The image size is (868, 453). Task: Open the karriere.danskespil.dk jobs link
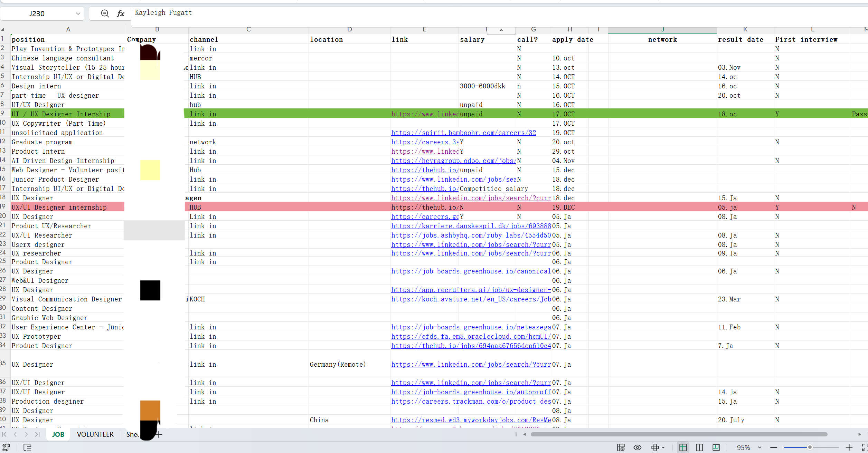point(471,226)
